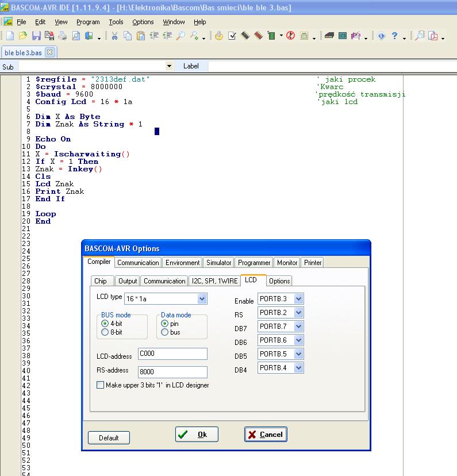Expand the LCD type dropdown
This screenshot has width=457, height=476.
(x=202, y=299)
